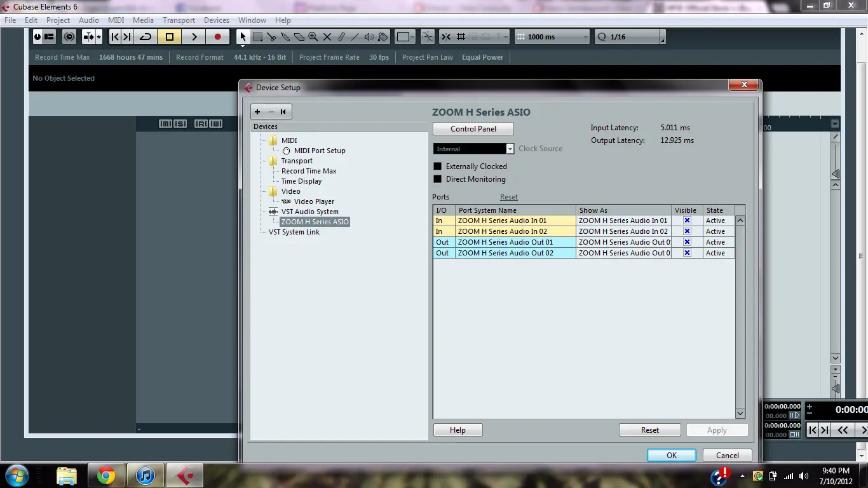Click the Reset button beside Apply
The width and height of the screenshot is (868, 488).
pyautogui.click(x=649, y=430)
